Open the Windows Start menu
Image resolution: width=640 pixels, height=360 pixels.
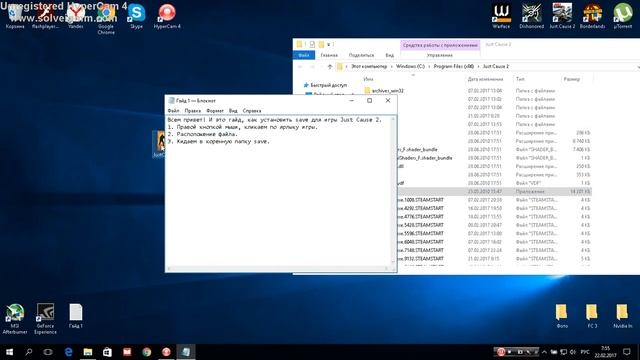tap(9, 352)
